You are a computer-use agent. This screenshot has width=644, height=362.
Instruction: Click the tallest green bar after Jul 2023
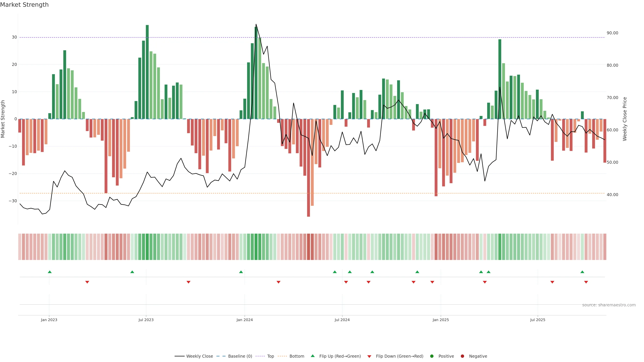pos(147,72)
